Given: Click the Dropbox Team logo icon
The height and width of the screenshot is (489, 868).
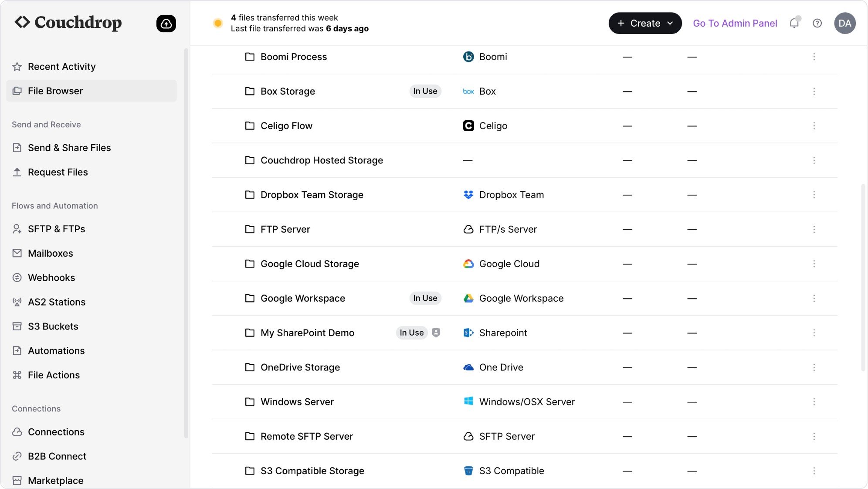Looking at the screenshot, I should coord(468,195).
